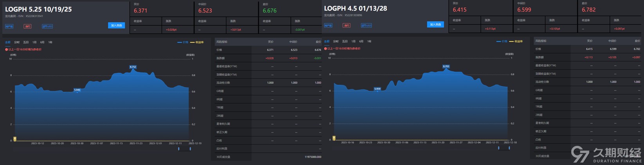Click the 违约 red tag under LOGPH 4.5
This screenshot has height=165, width=644.
(346, 25)
